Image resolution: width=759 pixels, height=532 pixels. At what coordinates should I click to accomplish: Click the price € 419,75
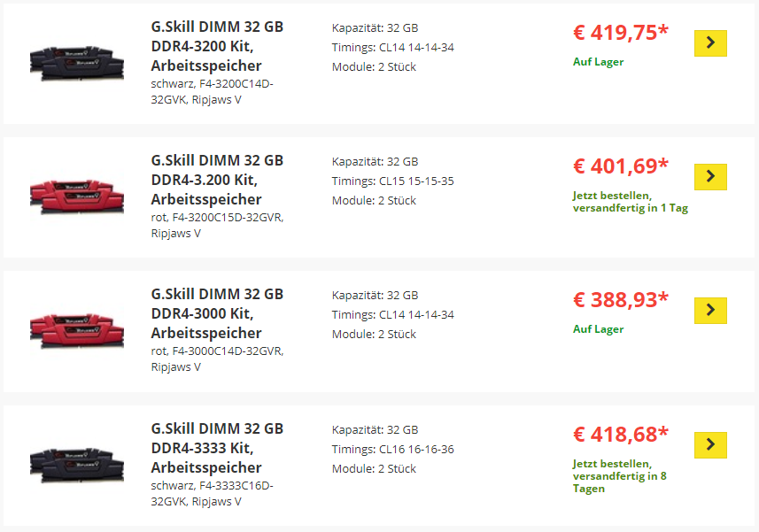pyautogui.click(x=621, y=33)
